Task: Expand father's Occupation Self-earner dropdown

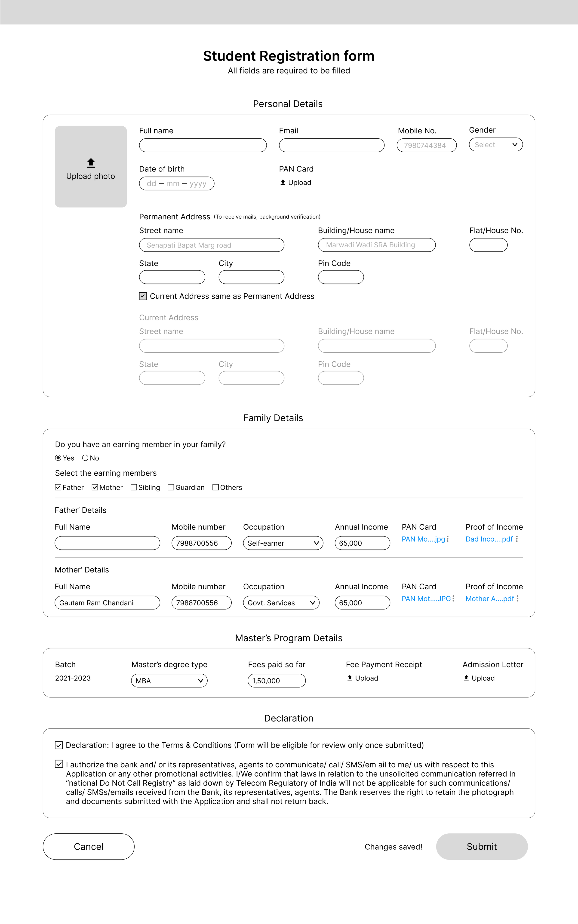Action: click(x=283, y=543)
